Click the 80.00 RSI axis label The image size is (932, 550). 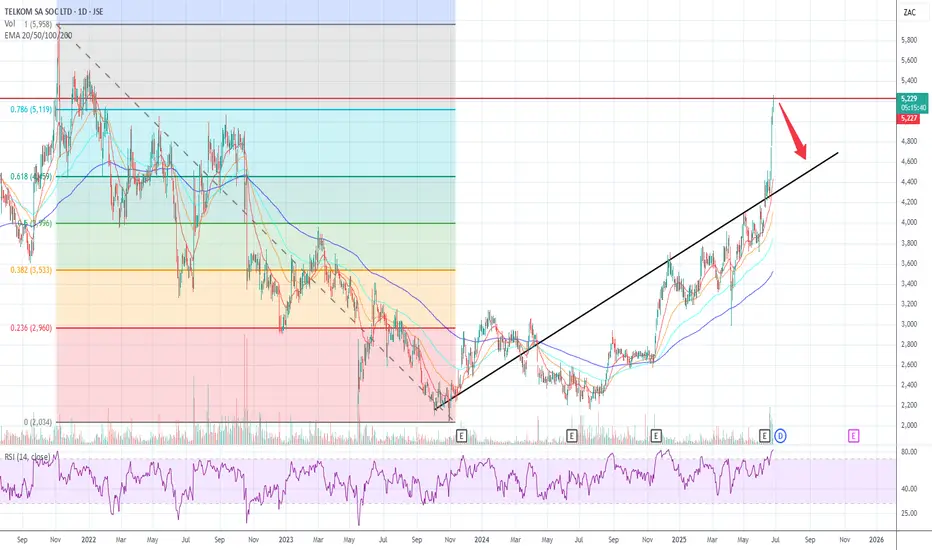click(x=909, y=452)
